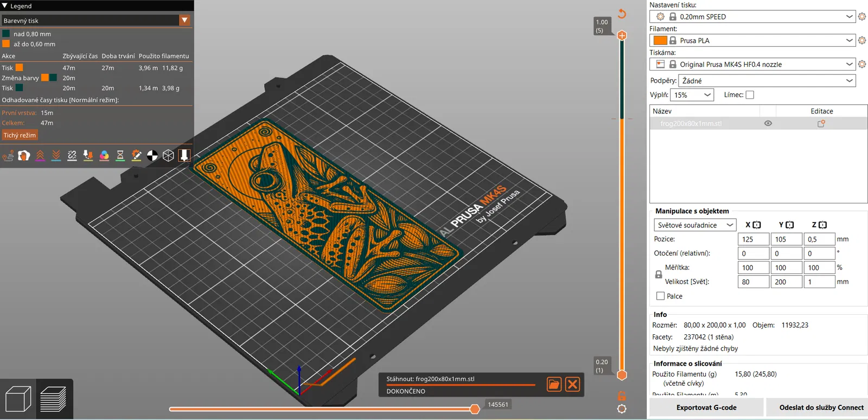The height and width of the screenshot is (420, 868).
Task: Switch to 3D editor cube view
Action: (x=18, y=399)
